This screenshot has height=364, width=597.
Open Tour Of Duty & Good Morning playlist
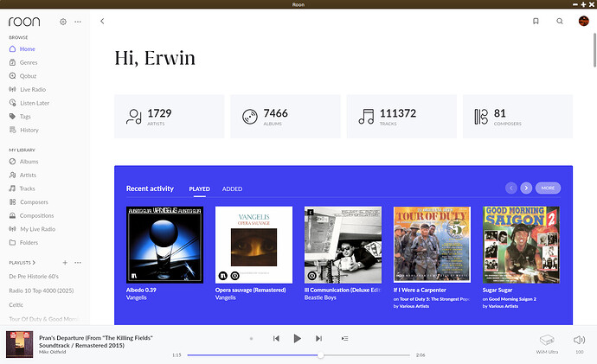point(43,319)
